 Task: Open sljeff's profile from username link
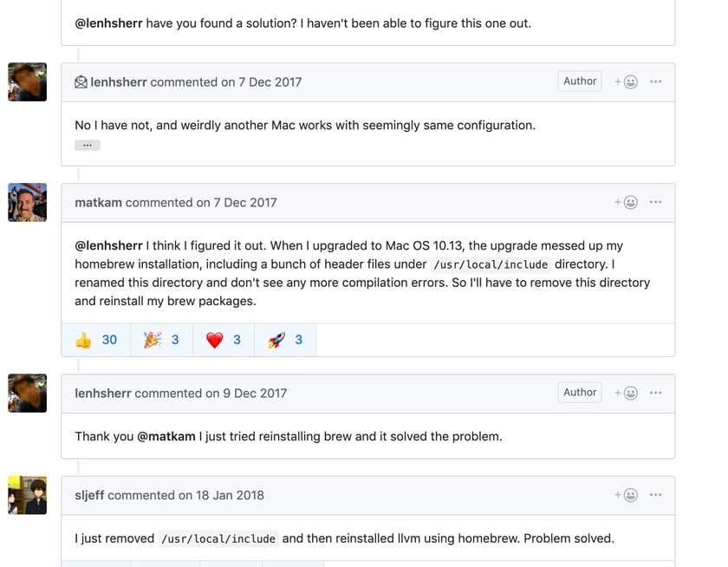coord(89,495)
